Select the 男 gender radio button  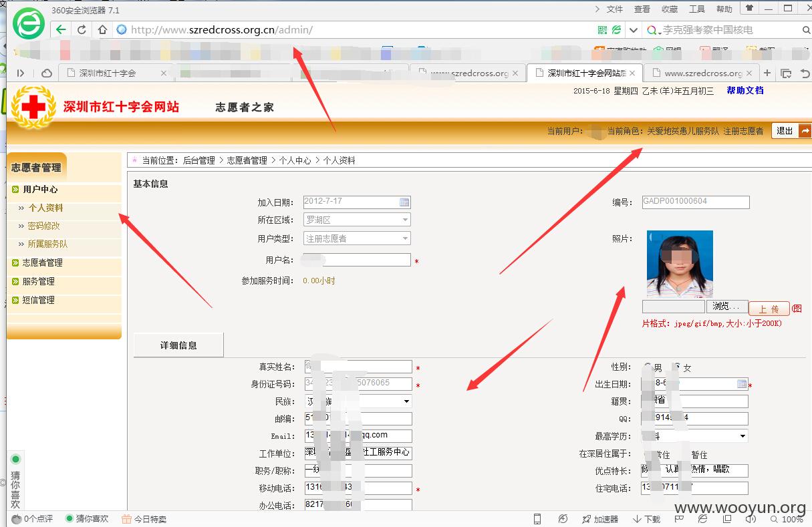(x=648, y=367)
